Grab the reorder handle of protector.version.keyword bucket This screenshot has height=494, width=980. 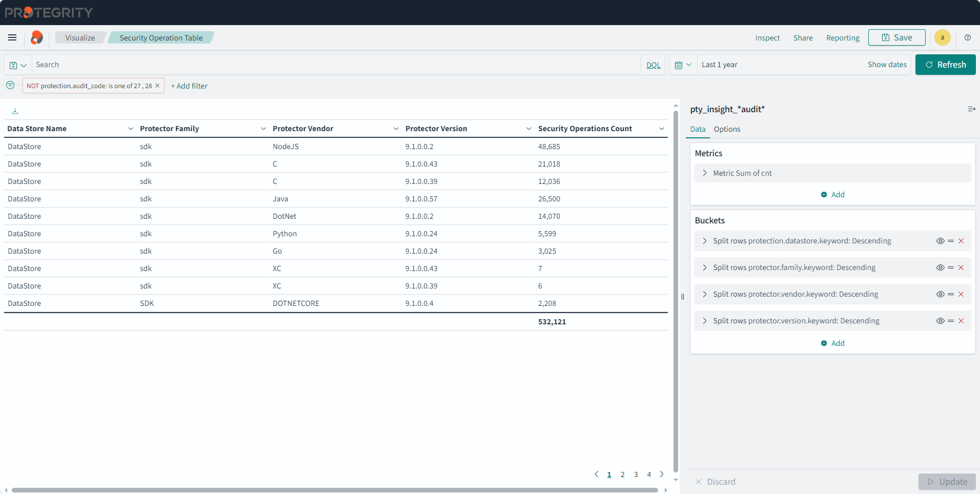click(951, 321)
